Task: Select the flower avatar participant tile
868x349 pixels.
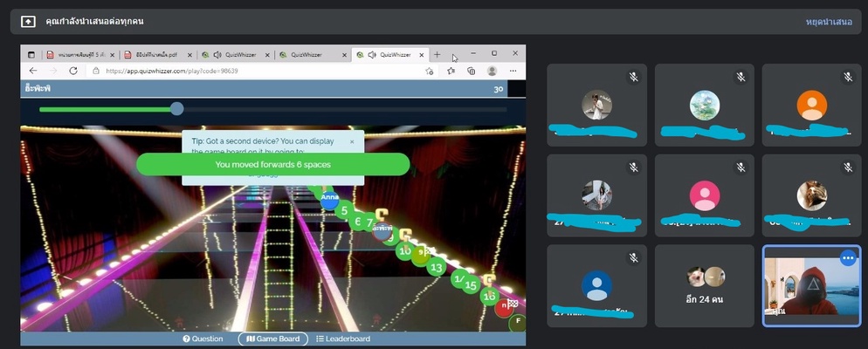Action: 704,105
